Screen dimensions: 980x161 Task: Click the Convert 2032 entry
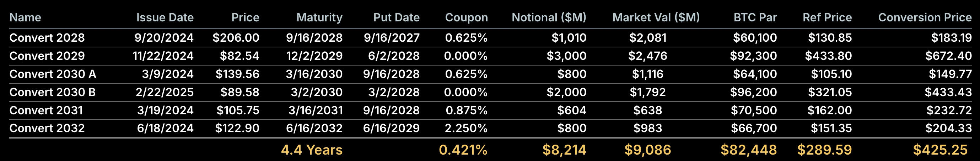[47, 128]
